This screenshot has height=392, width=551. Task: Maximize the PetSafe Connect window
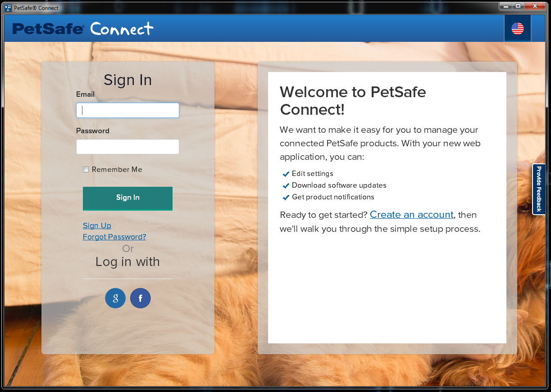(x=518, y=6)
